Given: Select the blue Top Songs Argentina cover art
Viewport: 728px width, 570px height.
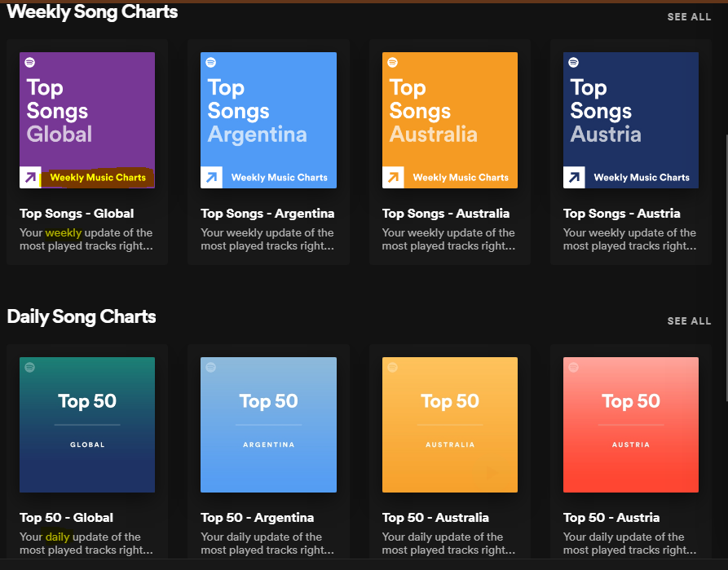Looking at the screenshot, I should (x=268, y=121).
